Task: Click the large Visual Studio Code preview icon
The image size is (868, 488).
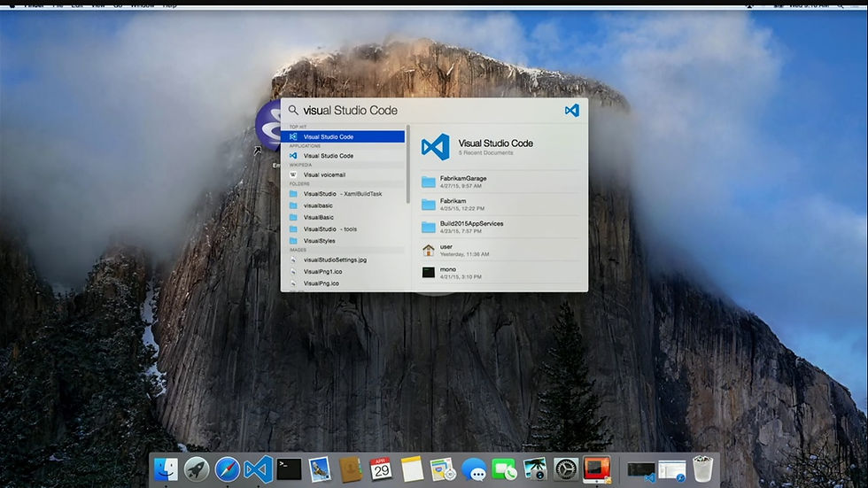Action: pyautogui.click(x=436, y=147)
